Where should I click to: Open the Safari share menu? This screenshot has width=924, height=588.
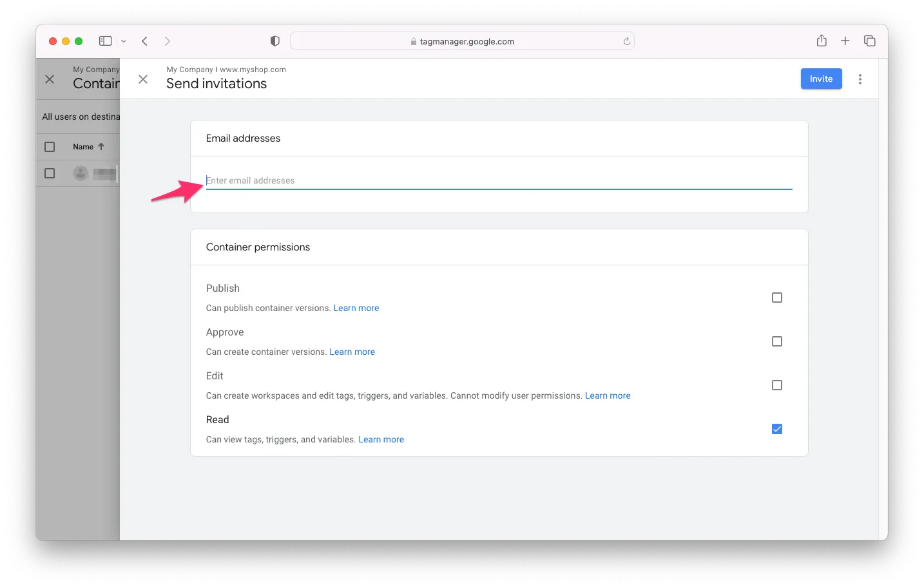point(822,41)
